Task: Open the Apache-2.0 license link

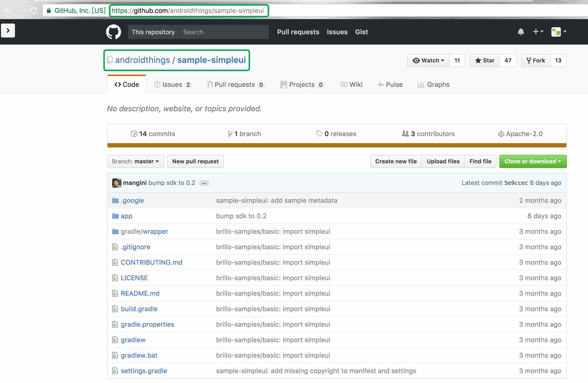Action: 520,134
